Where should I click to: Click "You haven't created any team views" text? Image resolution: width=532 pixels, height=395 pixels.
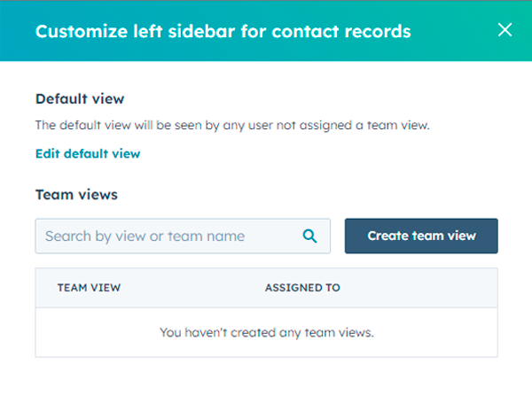267,332
